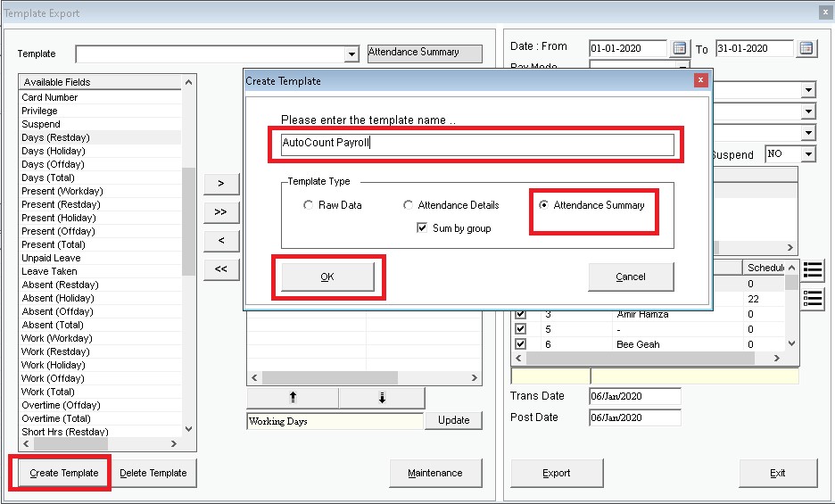Expand the Template dropdown list

(351, 54)
